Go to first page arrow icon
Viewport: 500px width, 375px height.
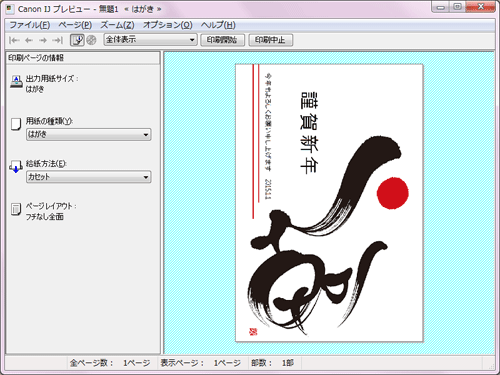14,40
